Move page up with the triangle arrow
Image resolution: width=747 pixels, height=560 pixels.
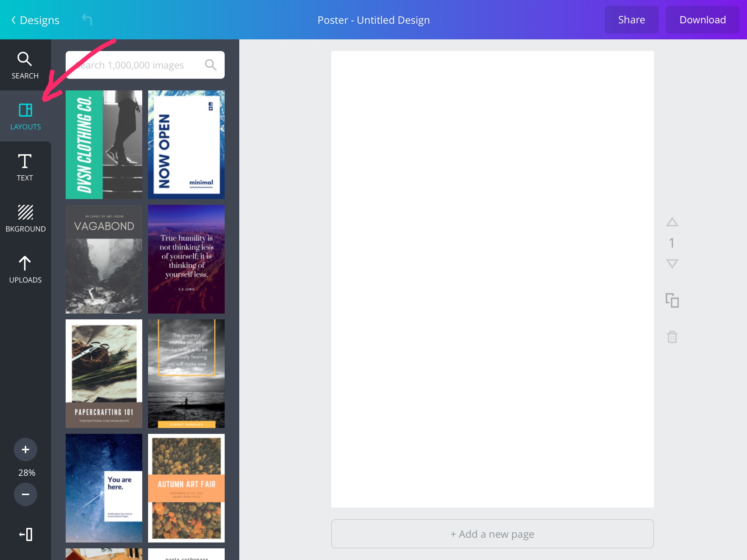point(672,222)
